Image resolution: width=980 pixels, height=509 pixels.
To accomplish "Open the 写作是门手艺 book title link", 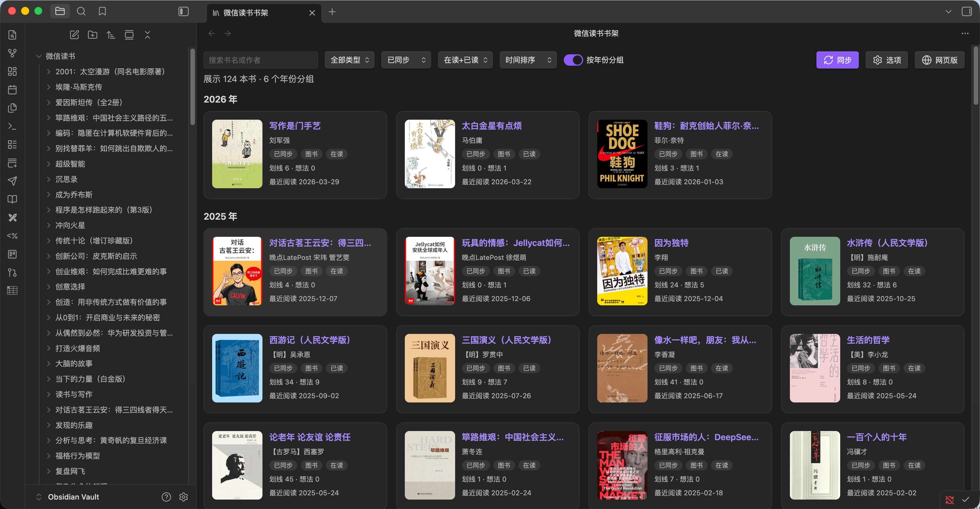I will tap(295, 126).
